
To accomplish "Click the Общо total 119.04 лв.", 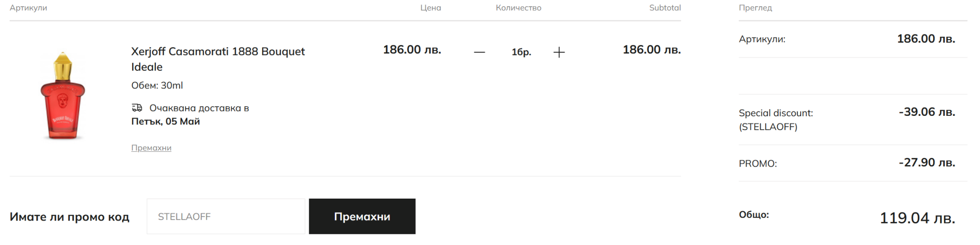I will click(x=917, y=218).
